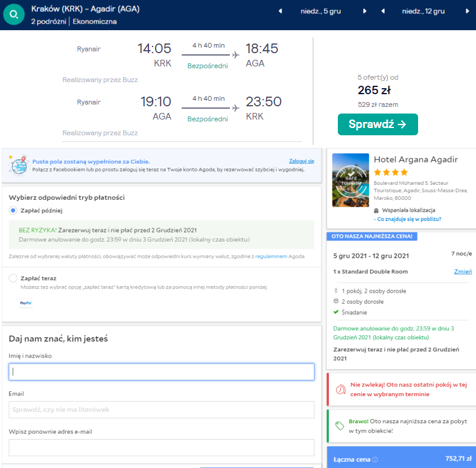476x468 pixels.
Task: Go to previous departure date arrow
Action: 281,11
